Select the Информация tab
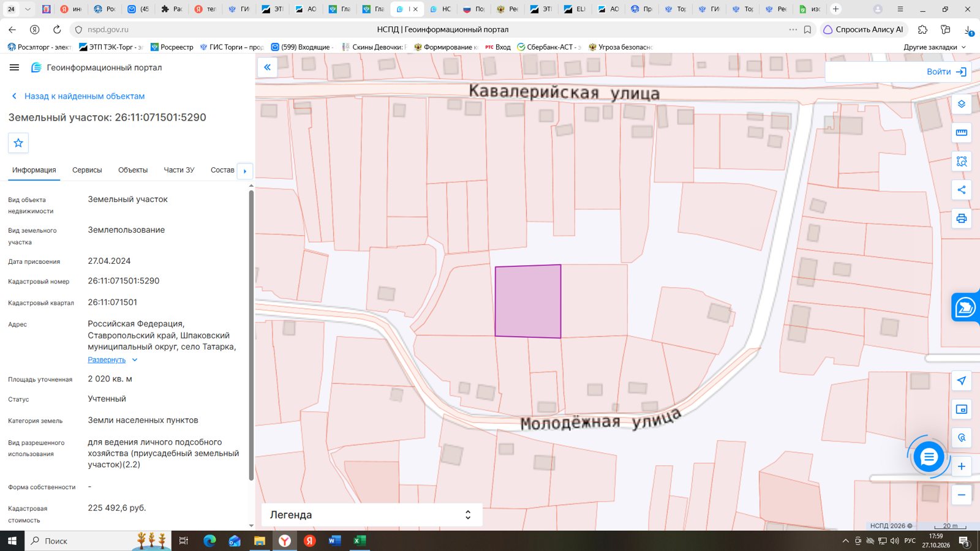Image resolution: width=980 pixels, height=551 pixels. pos(34,170)
